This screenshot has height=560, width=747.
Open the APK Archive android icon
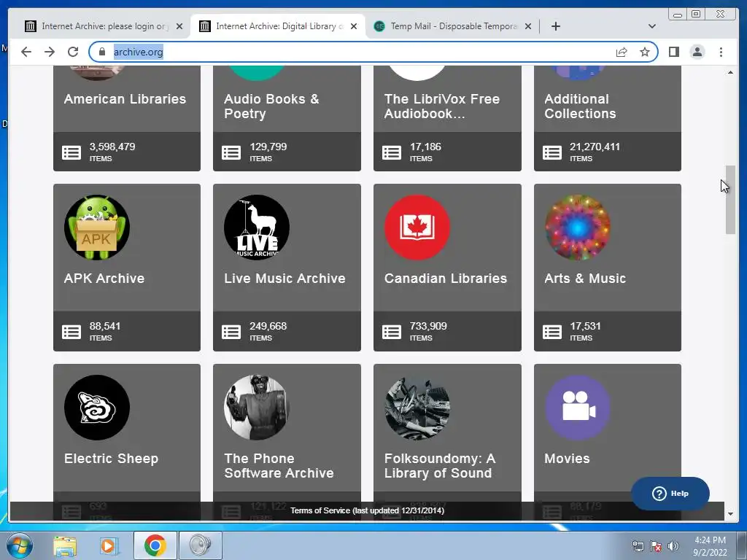97,227
